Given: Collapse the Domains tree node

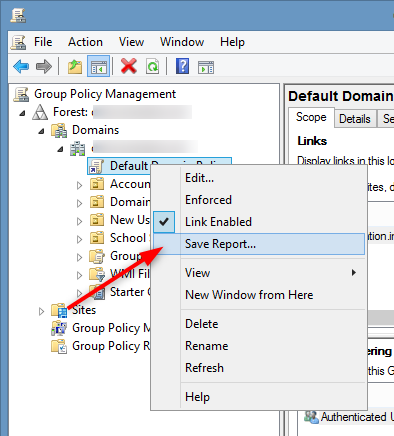Looking at the screenshot, I should tap(41, 131).
